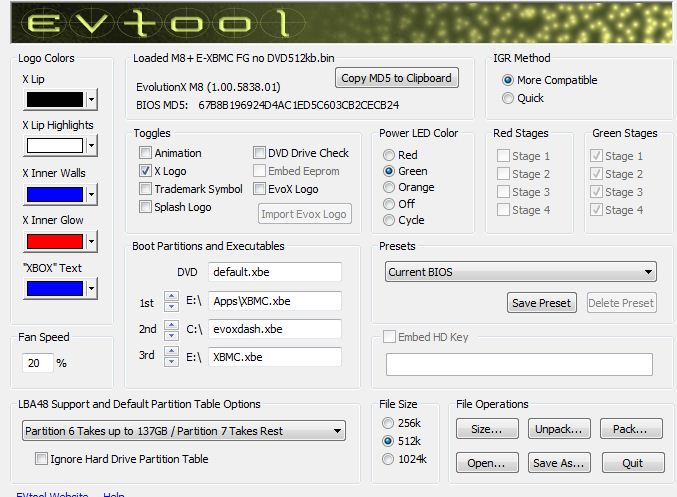Open the X Inner Glow color dropdown arrow
Image resolution: width=677 pixels, height=497 pixels.
pyautogui.click(x=91, y=241)
